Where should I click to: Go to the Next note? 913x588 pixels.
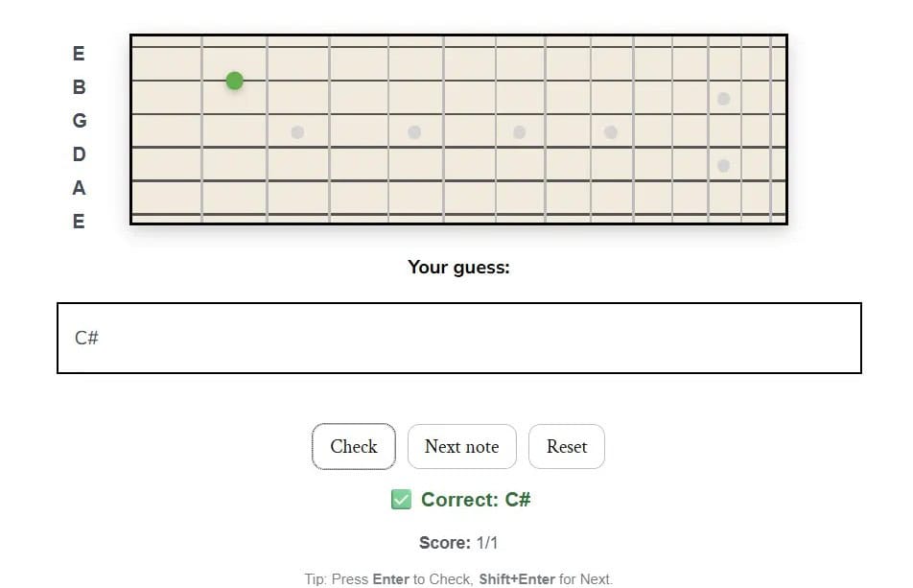click(x=461, y=447)
